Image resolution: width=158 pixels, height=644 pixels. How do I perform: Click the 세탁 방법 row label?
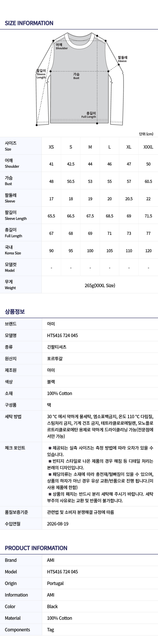coord(13,416)
